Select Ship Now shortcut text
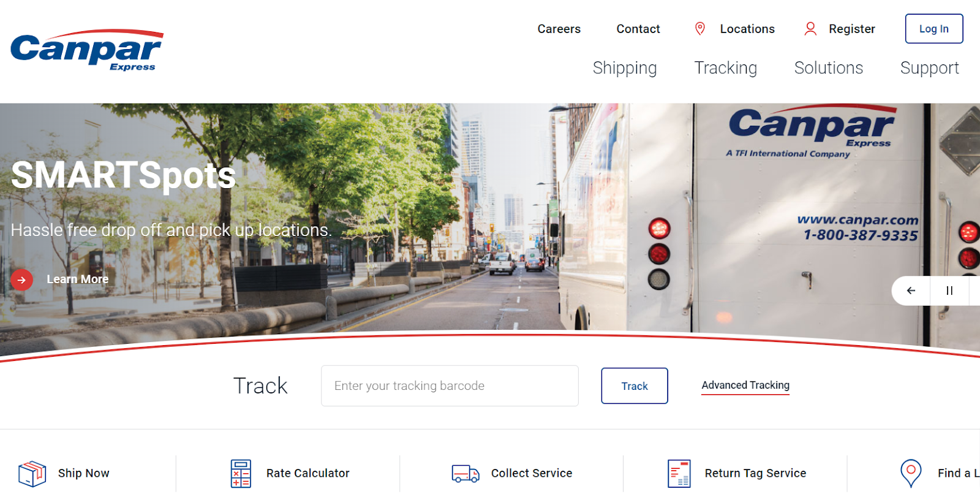Viewport: 980px width, 502px height. click(84, 473)
